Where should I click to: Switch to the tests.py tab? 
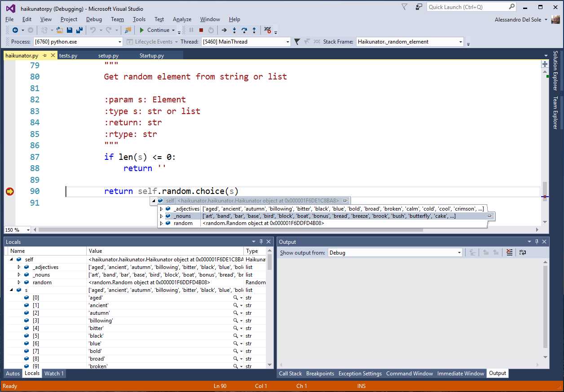[x=68, y=56]
